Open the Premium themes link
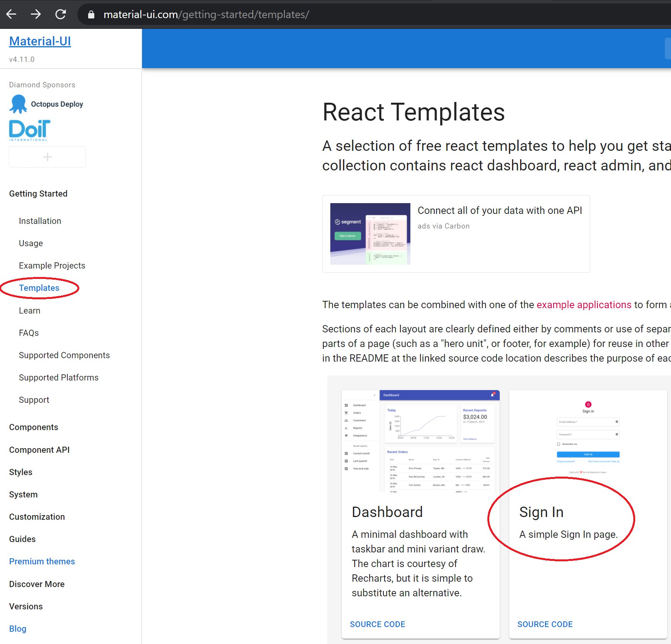 [x=42, y=561]
